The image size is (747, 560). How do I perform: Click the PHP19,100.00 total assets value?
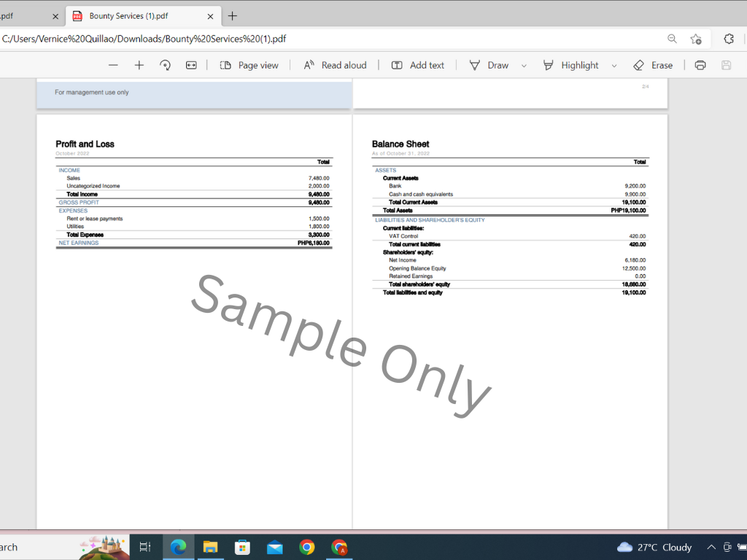(628, 211)
